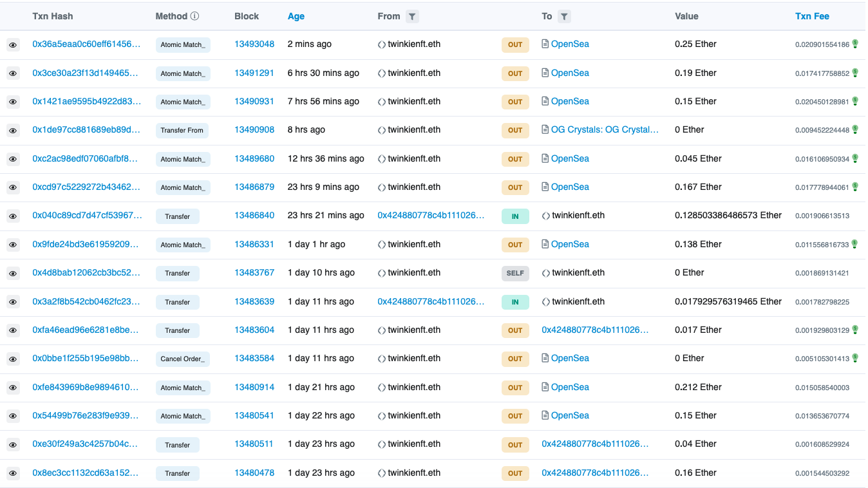The height and width of the screenshot is (488, 868).
Task: Click green gas bulb icon for fee 0.020901554186
Action: [x=855, y=44]
